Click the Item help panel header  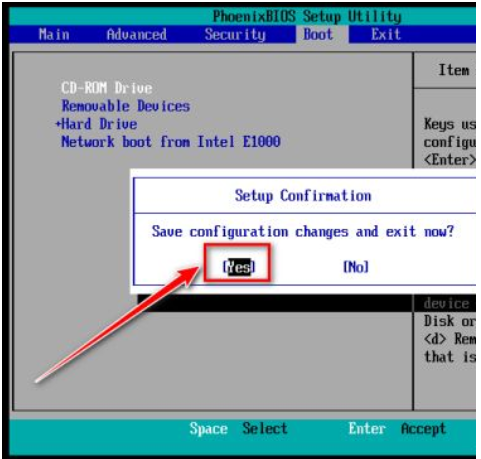(x=455, y=70)
